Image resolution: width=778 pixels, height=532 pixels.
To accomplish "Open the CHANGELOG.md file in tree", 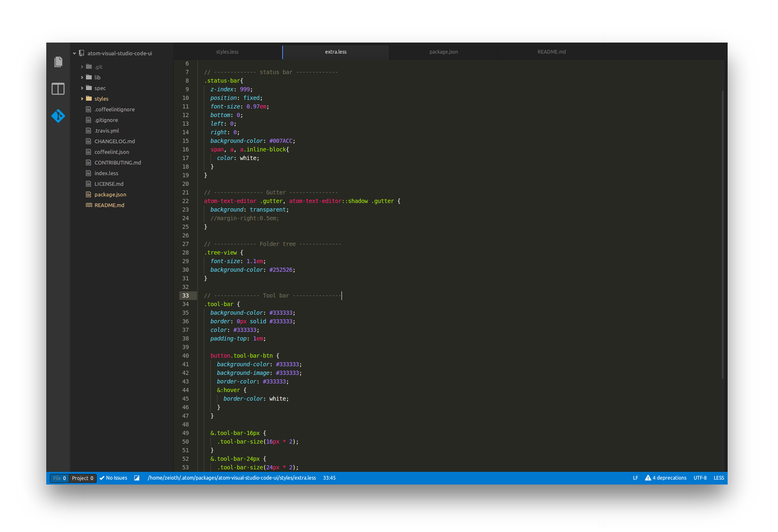I will (115, 141).
